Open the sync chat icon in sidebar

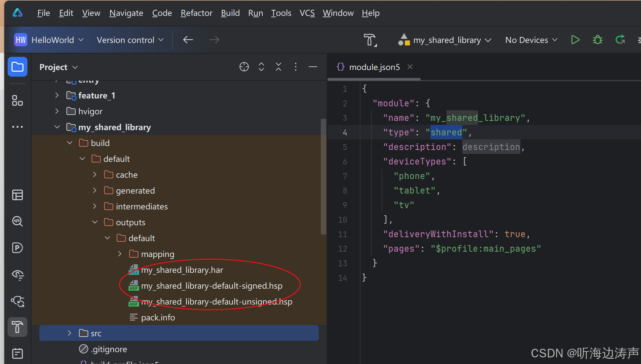click(18, 301)
